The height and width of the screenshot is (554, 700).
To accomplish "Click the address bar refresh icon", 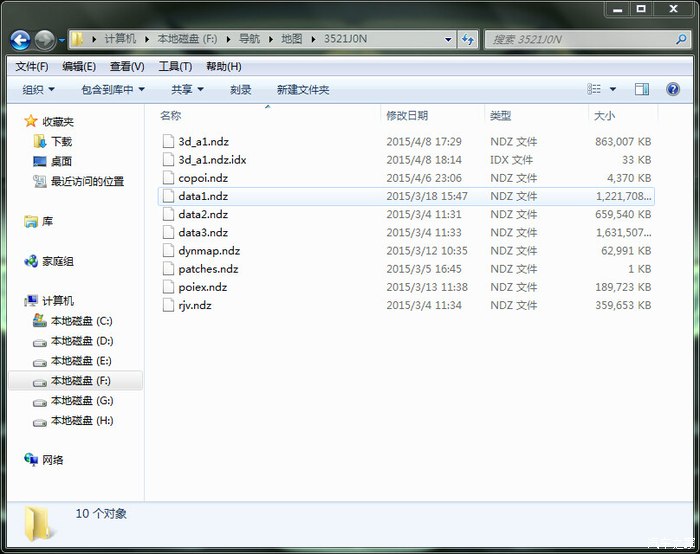I will [467, 40].
